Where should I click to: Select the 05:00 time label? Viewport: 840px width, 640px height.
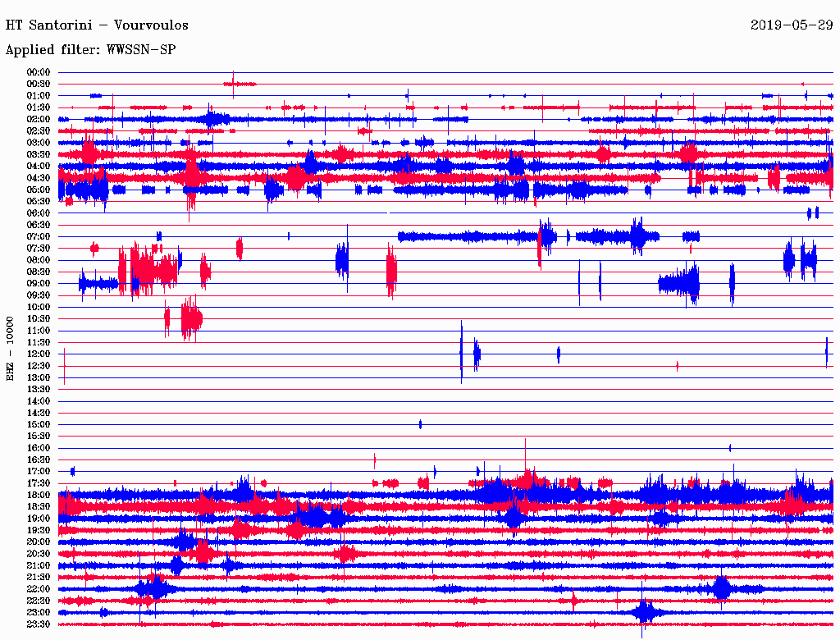[39, 190]
